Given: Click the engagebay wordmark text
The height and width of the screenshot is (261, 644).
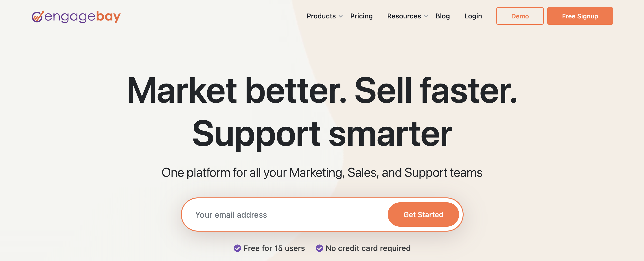Looking at the screenshot, I should 83,17.
